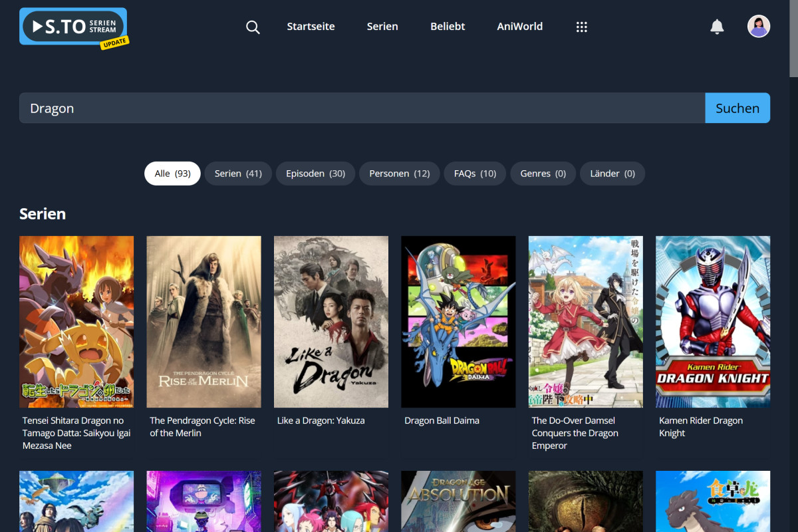
Task: Open the Kamen Rider Dragon Knight poster
Action: pyautogui.click(x=712, y=321)
